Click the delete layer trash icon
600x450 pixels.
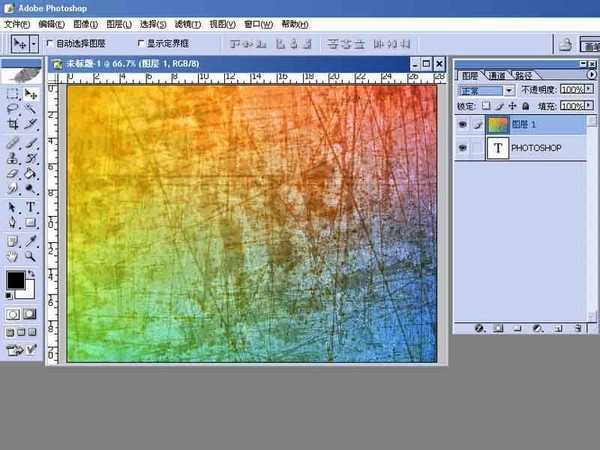click(577, 327)
